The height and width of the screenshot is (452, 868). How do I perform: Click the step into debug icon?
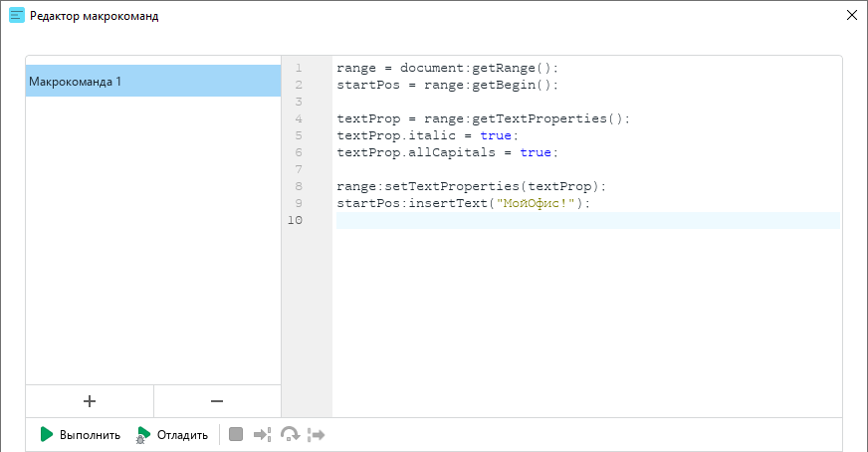(x=263, y=434)
